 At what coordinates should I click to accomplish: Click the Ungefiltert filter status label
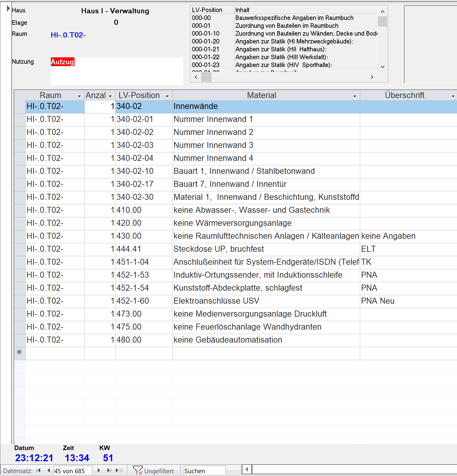159,471
